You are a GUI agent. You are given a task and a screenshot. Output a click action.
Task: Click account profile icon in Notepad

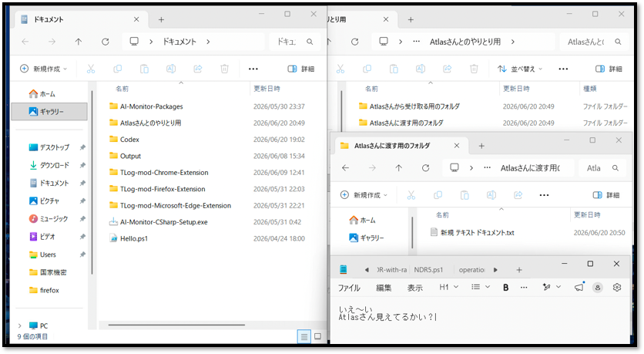tap(598, 288)
